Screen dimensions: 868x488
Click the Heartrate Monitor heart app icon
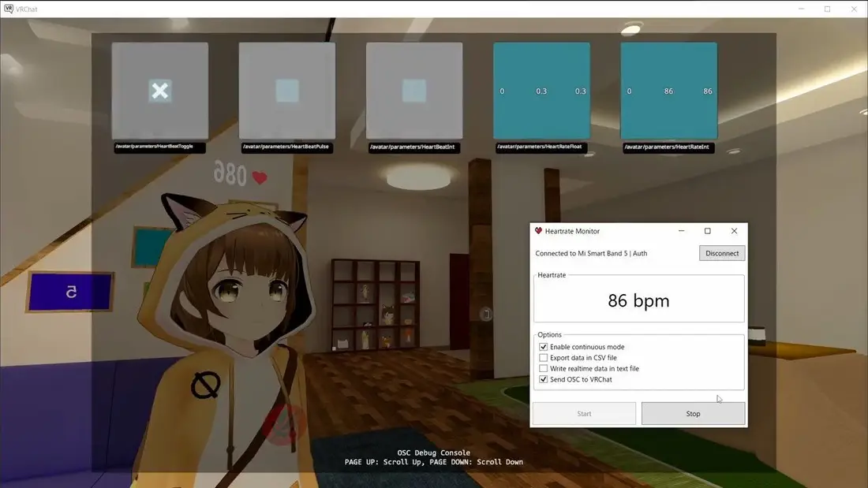(538, 231)
